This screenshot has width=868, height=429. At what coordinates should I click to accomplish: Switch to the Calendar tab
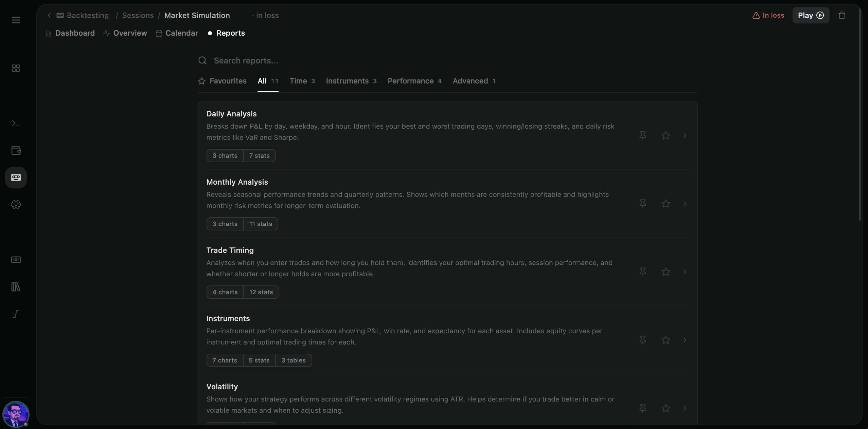click(x=177, y=33)
